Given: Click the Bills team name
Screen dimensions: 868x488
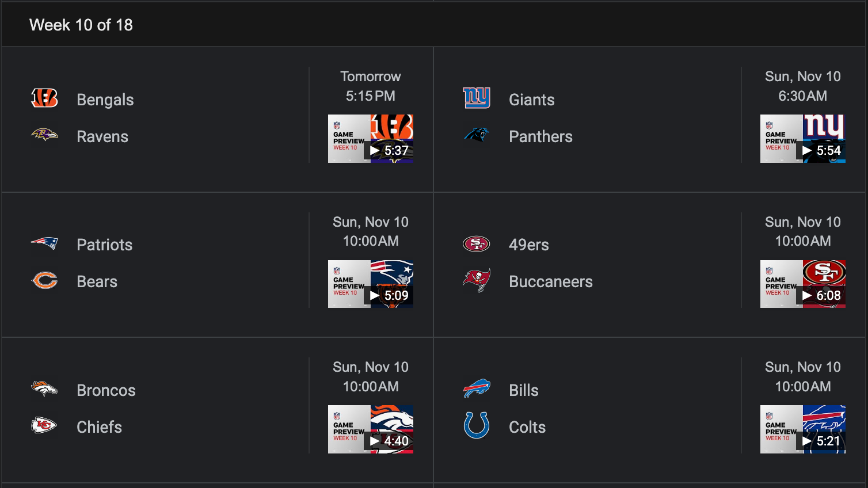Looking at the screenshot, I should point(523,390).
